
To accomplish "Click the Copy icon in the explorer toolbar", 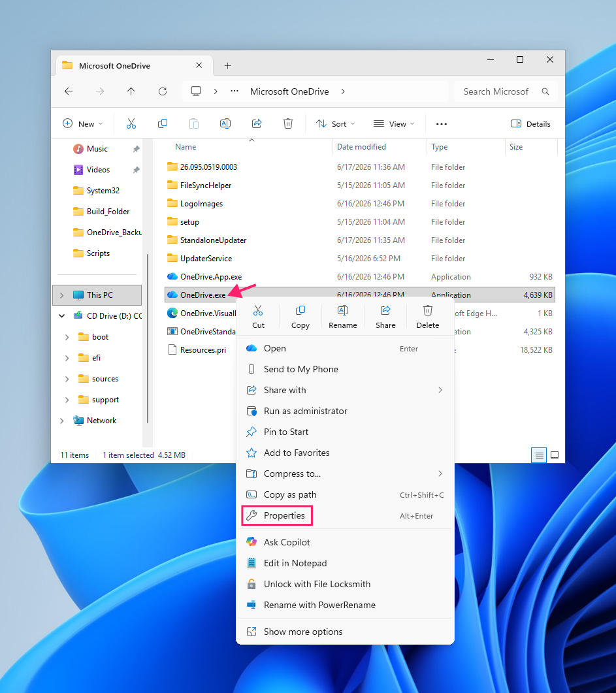I will (163, 123).
